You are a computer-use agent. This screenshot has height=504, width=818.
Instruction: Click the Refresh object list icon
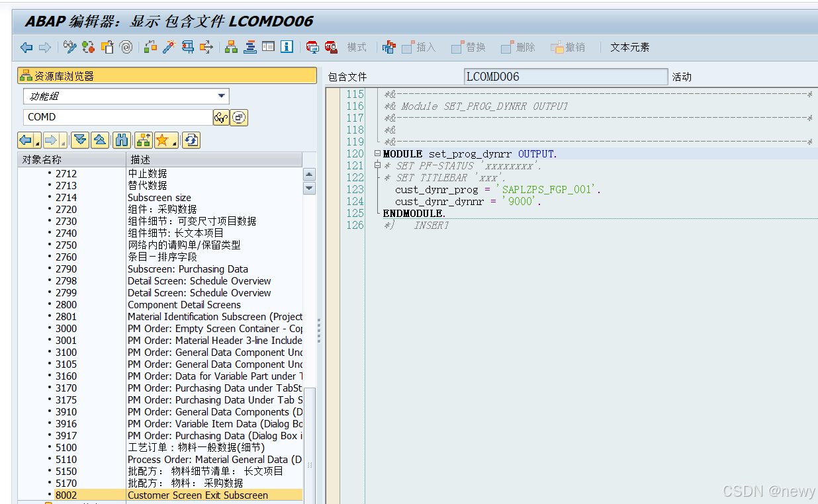191,140
